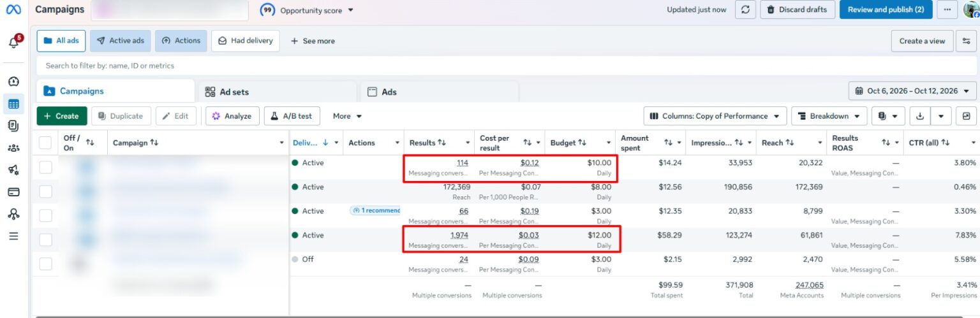Click See more views

(313, 41)
